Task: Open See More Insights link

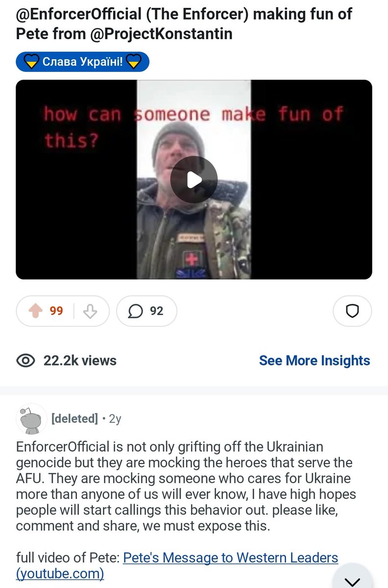Action: (315, 361)
